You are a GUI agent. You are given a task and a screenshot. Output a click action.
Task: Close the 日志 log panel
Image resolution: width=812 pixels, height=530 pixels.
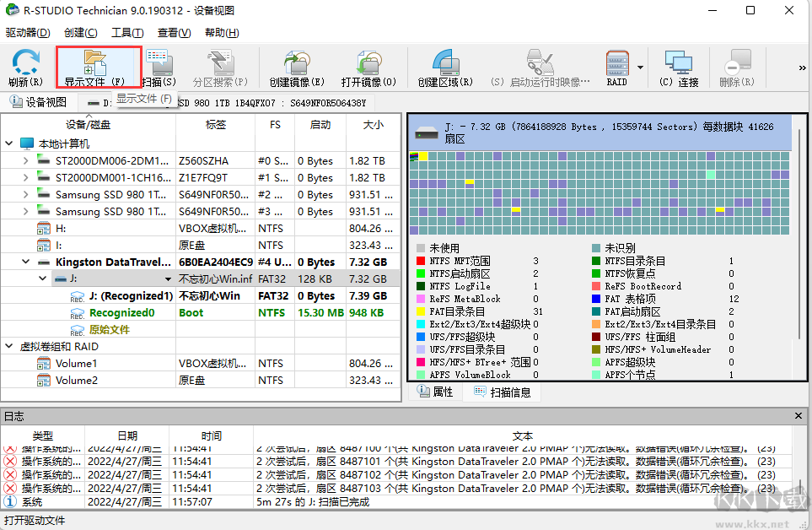click(799, 416)
